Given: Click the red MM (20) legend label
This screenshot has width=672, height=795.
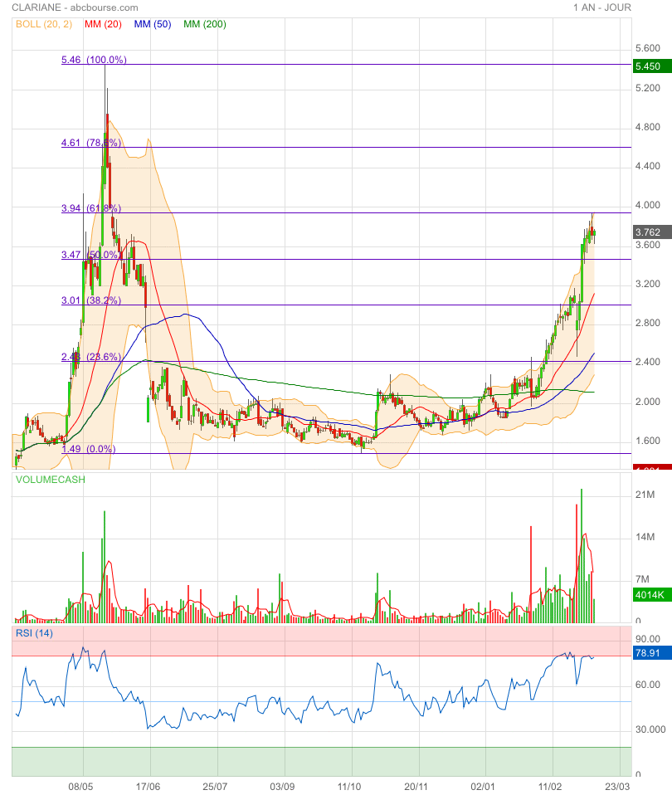Looking at the screenshot, I should click(104, 24).
